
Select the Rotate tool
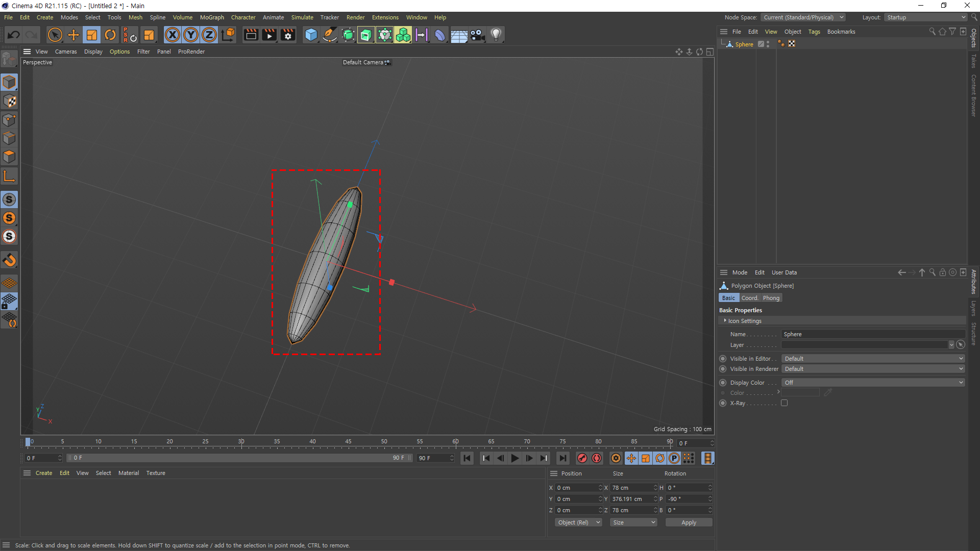click(110, 35)
